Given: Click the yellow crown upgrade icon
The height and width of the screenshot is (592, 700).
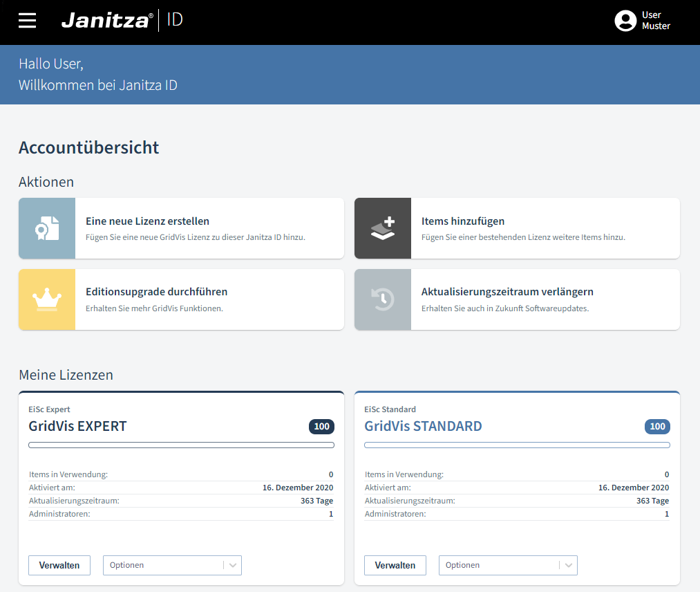Looking at the screenshot, I should 47,299.
